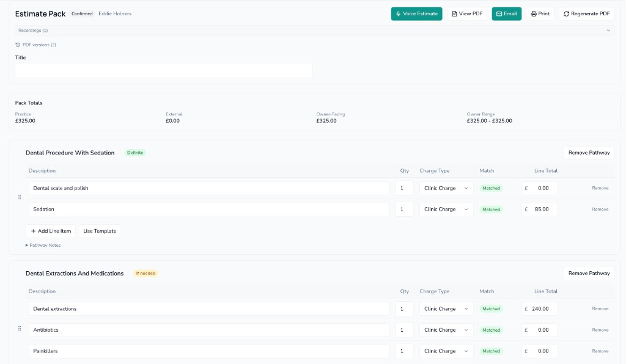The height and width of the screenshot is (364, 626).
Task: Click quantity field for Sedation
Action: pos(405,209)
